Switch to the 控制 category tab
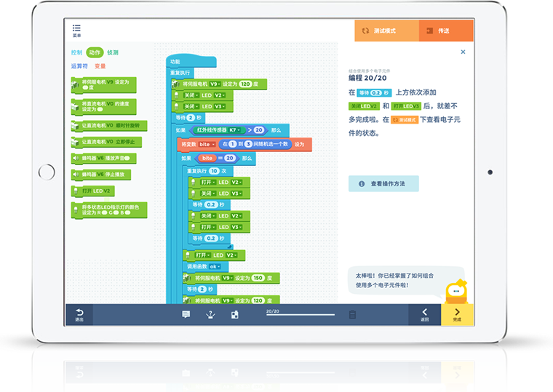Screen dimensions: 553x392 (x=76, y=52)
